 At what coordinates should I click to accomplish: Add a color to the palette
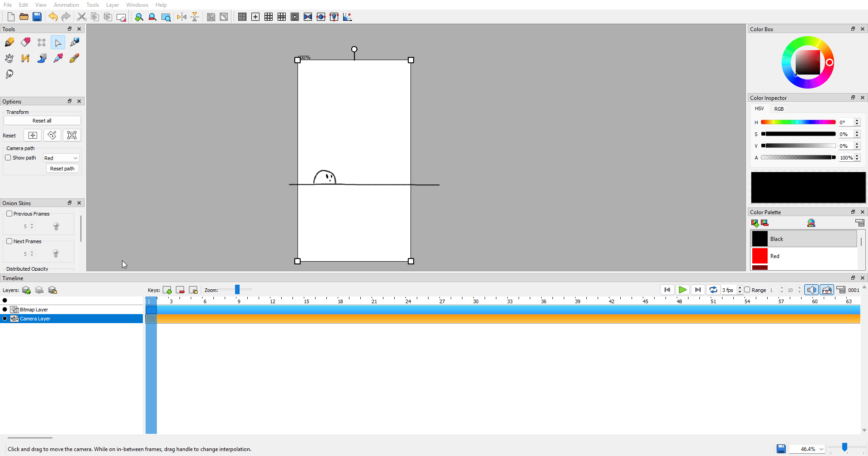pos(755,223)
